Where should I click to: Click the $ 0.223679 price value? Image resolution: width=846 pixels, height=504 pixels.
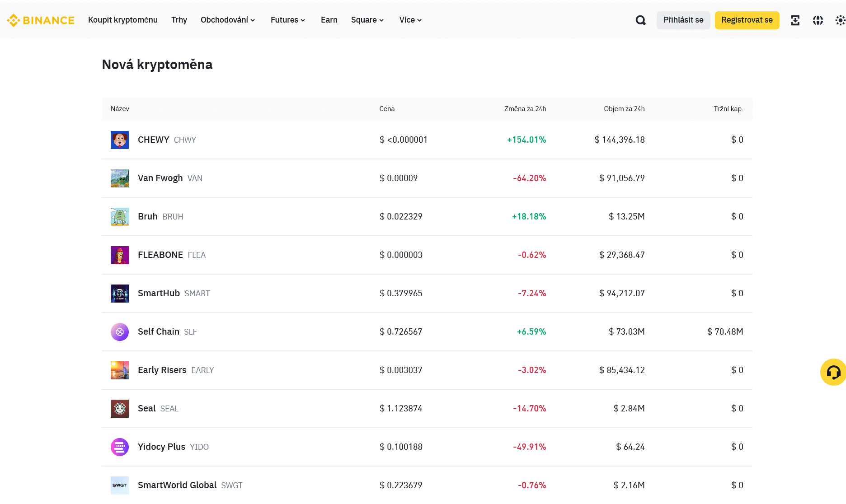point(401,485)
